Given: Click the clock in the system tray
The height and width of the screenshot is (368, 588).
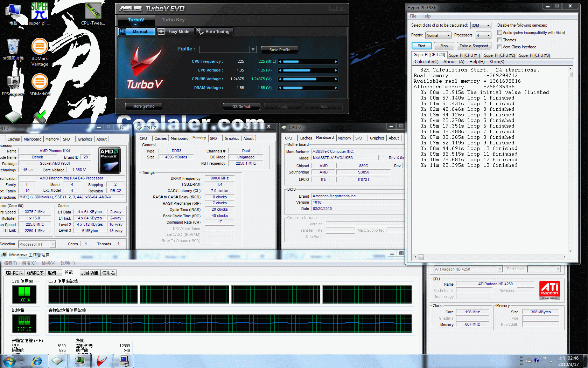Looking at the screenshot, I should (568, 361).
